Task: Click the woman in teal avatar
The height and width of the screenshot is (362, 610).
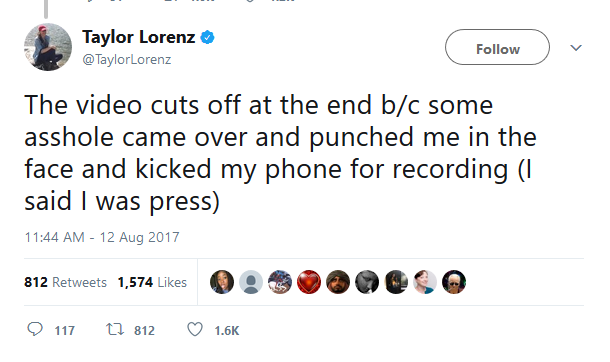Action: click(425, 282)
